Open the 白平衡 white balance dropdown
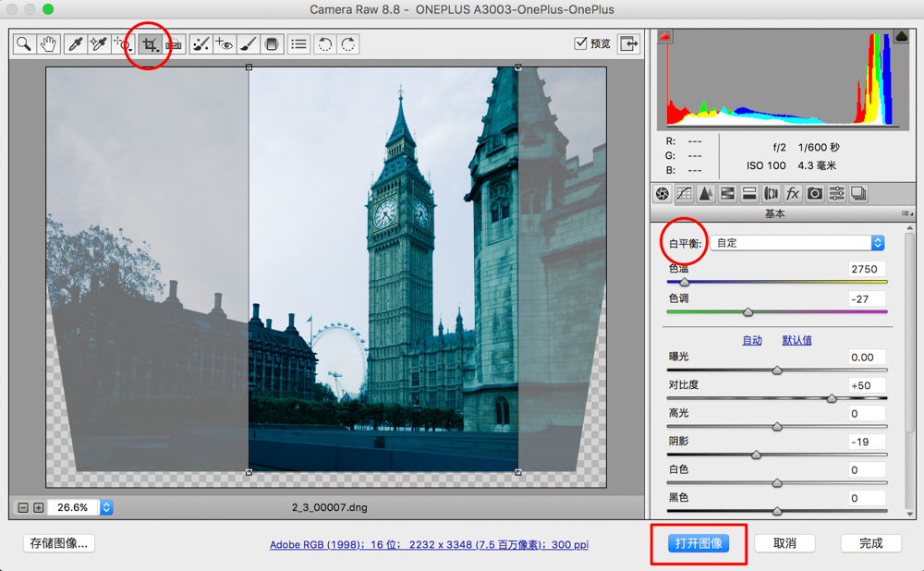This screenshot has height=571, width=924. pyautogui.click(x=797, y=243)
